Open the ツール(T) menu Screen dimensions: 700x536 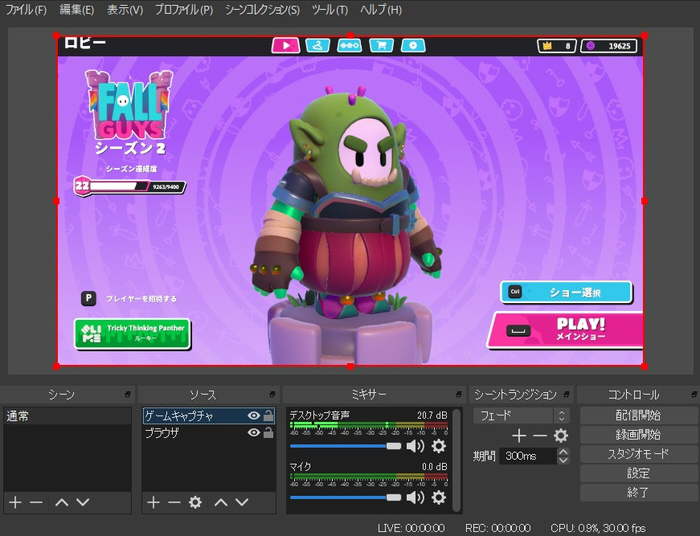[330, 10]
